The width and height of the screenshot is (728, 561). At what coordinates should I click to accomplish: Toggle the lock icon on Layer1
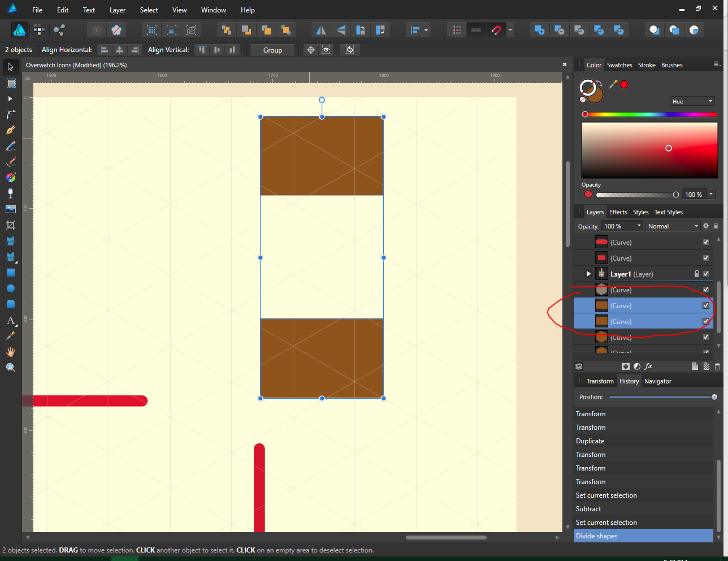697,274
